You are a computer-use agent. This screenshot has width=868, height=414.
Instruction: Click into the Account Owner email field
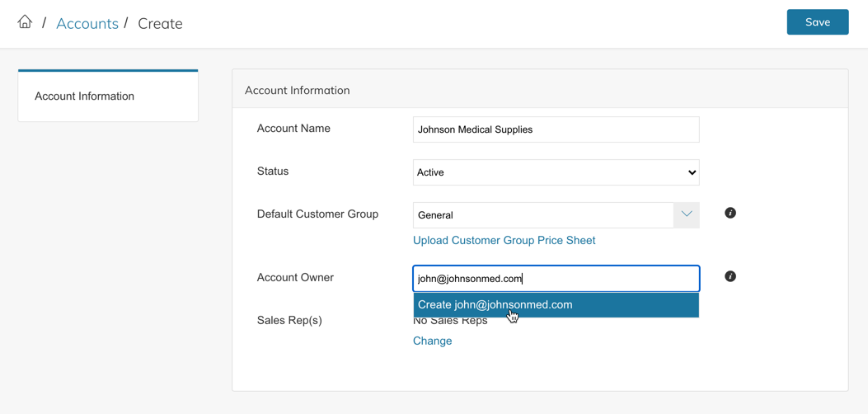click(x=556, y=279)
